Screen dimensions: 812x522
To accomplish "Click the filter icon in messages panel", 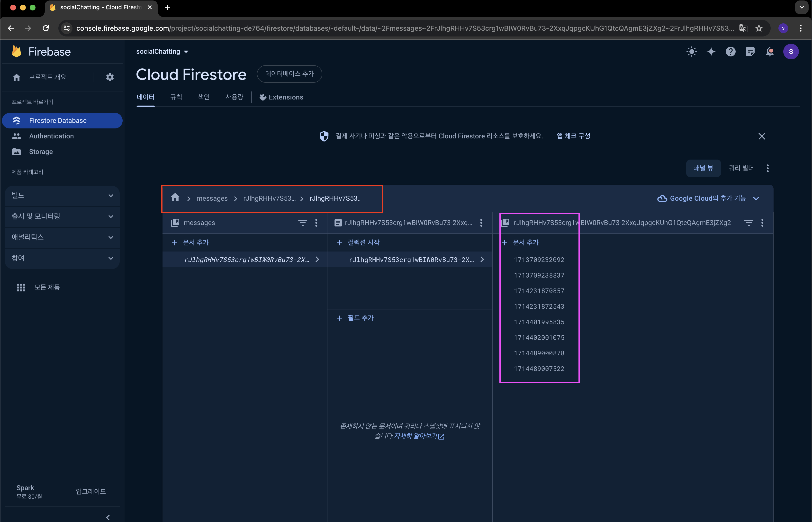I will (302, 223).
